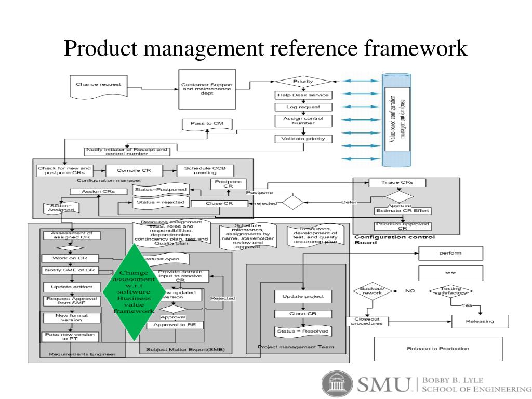Screen dimensions: 532x399
Task: Click the 'Help Desk service' box
Action: 303,95
